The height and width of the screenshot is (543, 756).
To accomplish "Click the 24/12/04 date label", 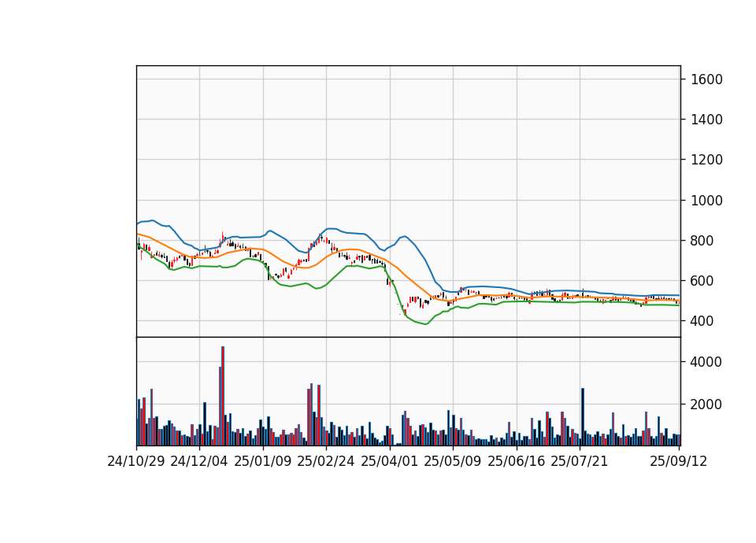I will pos(199,461).
